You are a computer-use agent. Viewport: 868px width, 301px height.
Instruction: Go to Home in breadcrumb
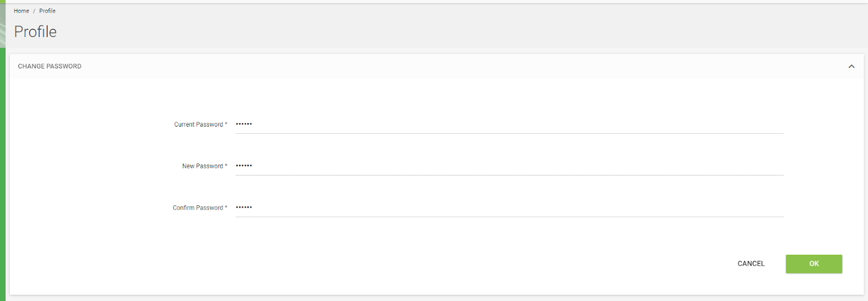coord(22,11)
